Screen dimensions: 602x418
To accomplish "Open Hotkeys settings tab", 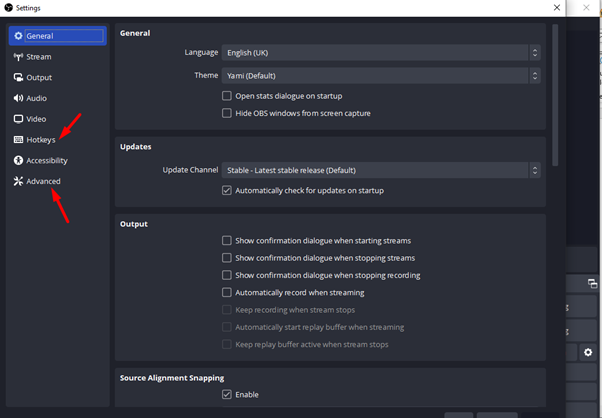I will [x=58, y=140].
